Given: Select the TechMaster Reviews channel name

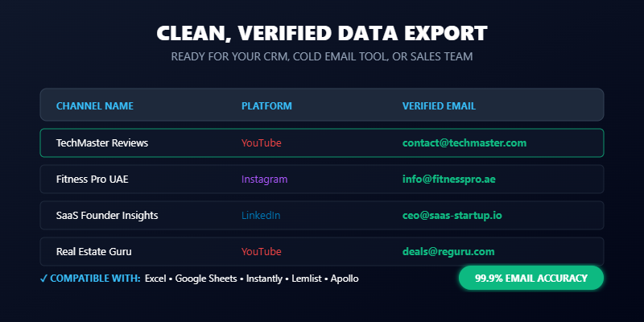Looking at the screenshot, I should point(102,143).
